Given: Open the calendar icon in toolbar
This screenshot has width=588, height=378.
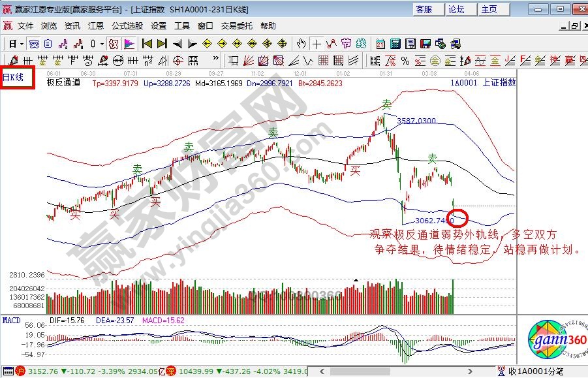Looking at the screenshot, I should pos(380,44).
